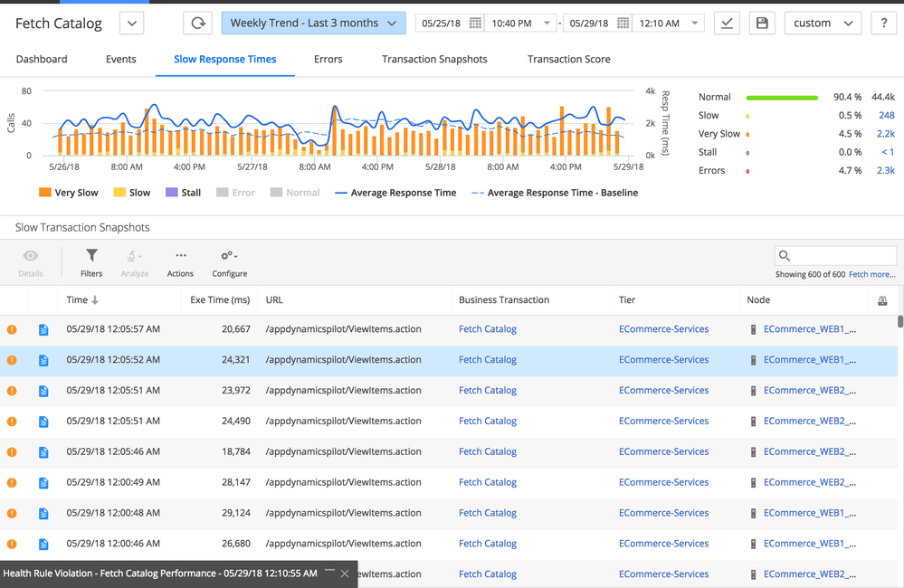Toggle the Stall legend series
Image resolution: width=904 pixels, height=588 pixels.
coord(184,193)
